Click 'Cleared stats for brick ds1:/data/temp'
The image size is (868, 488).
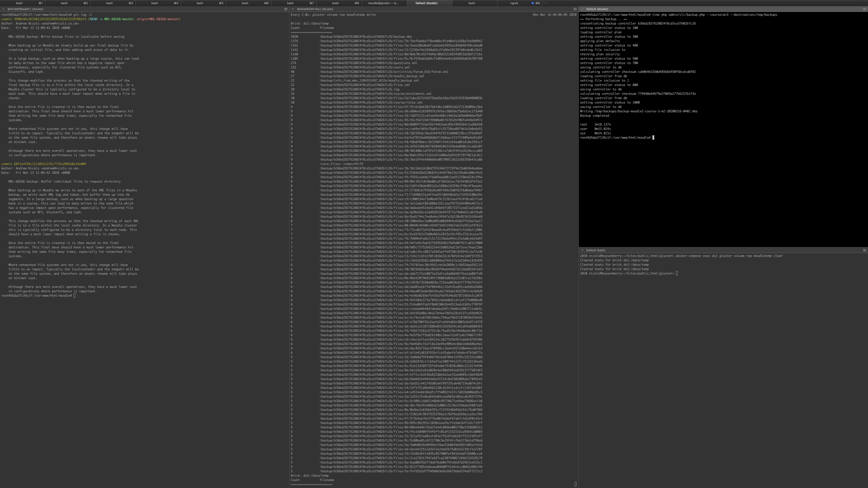pos(614,260)
